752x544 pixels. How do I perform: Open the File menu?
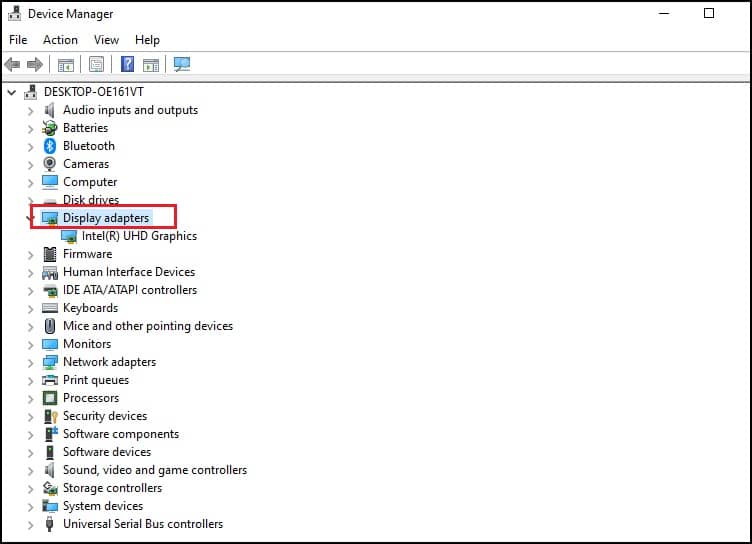[18, 40]
